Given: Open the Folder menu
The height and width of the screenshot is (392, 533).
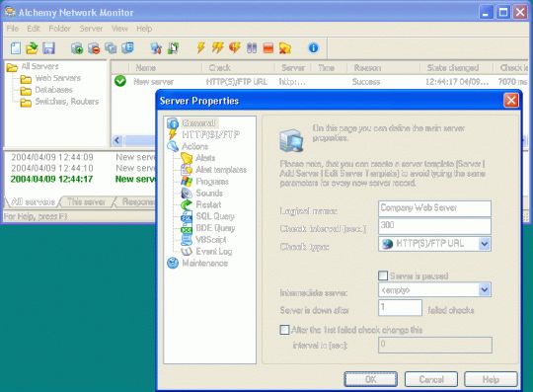Looking at the screenshot, I should 59,29.
